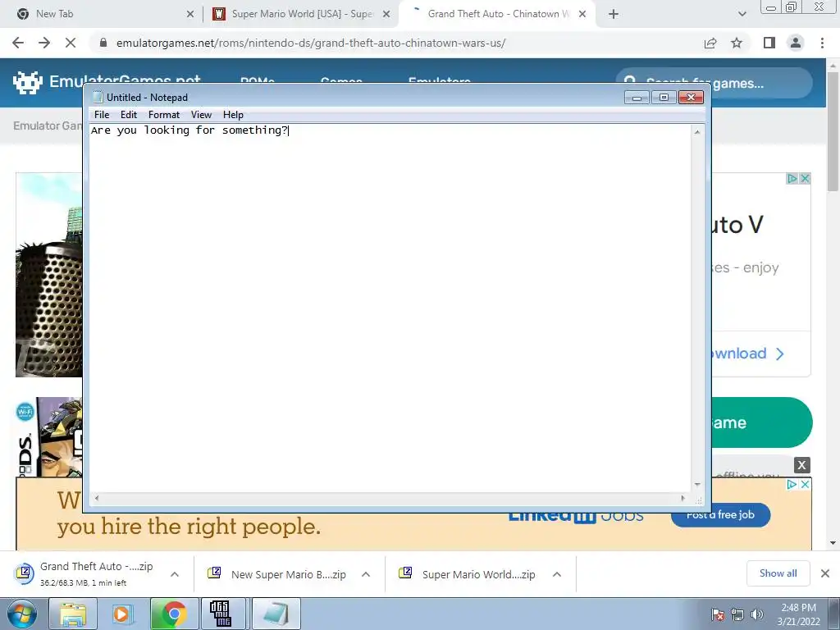The image size is (840, 630).
Task: Open Windows Media Player from taskbar
Action: click(x=123, y=614)
